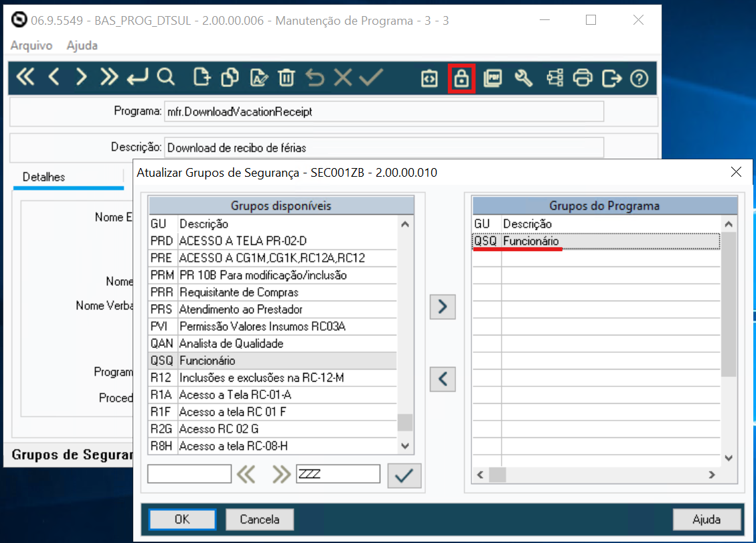756x543 pixels.
Task: Click the Grupos do Programa vertical scrollbar thumb
Action: (x=729, y=304)
